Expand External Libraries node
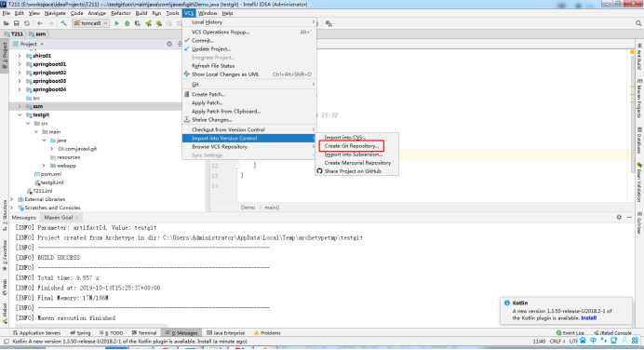644x350 pixels. click(11, 199)
